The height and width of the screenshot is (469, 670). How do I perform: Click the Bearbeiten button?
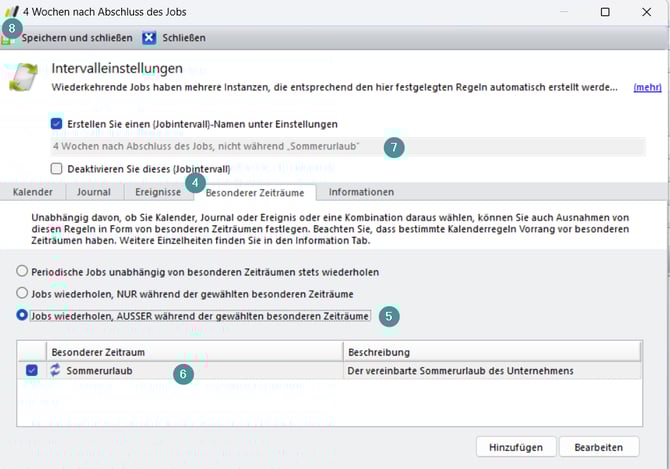pos(599,447)
